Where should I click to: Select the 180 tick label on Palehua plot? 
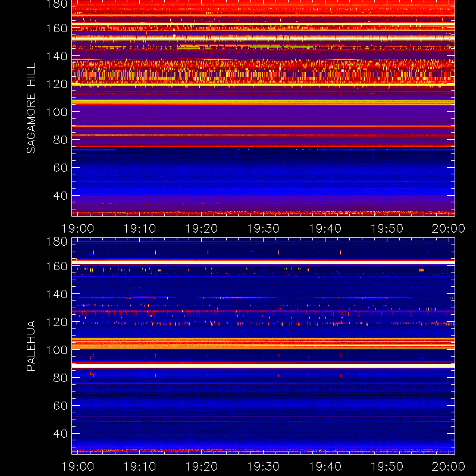[57, 242]
